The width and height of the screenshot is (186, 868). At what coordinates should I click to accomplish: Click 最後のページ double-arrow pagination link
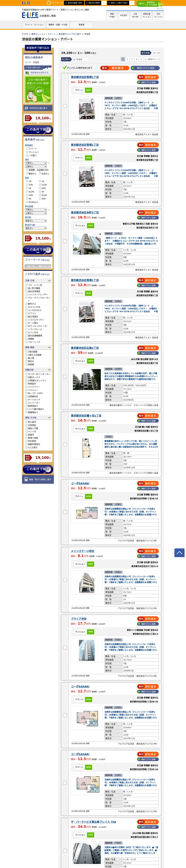pos(152,59)
